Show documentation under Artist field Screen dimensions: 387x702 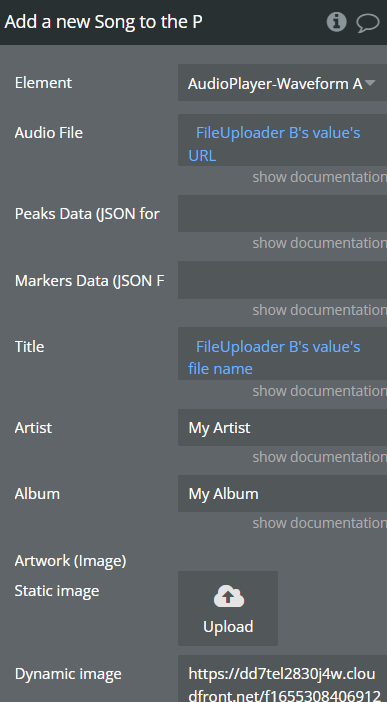click(x=319, y=457)
